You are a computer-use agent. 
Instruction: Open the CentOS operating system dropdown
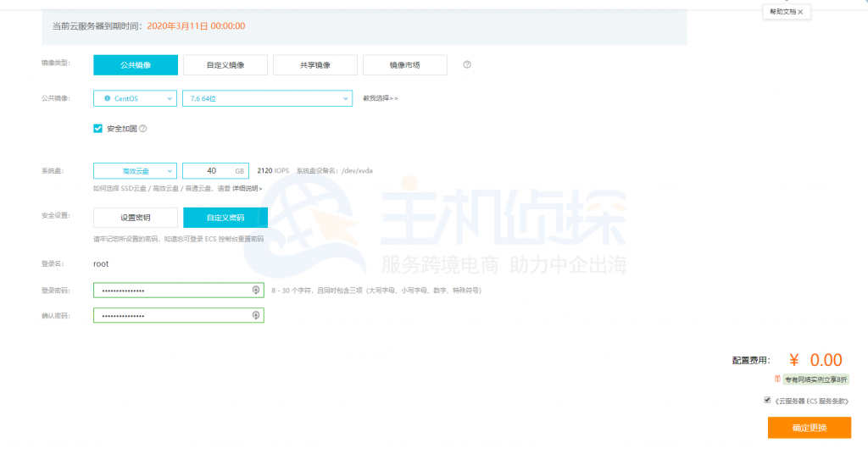(x=135, y=98)
